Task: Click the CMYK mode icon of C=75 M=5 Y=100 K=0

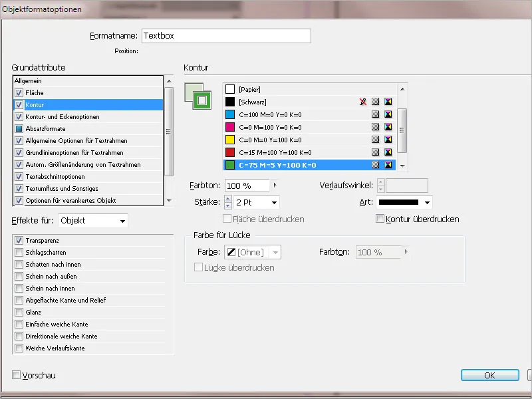Action: [388, 165]
